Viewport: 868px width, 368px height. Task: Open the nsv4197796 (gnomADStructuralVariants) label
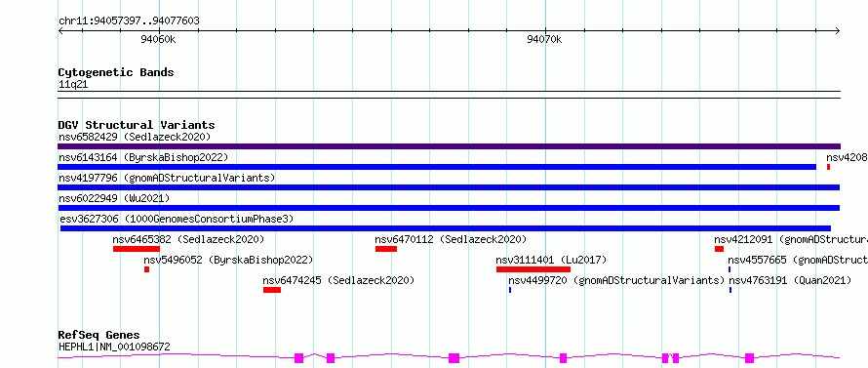click(x=167, y=178)
